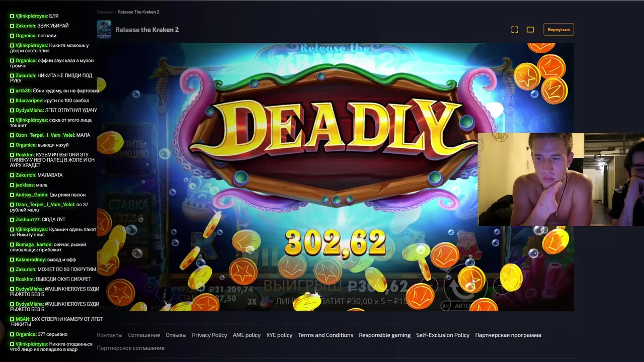Click badge icon beside Zokhan777 message

12,220
